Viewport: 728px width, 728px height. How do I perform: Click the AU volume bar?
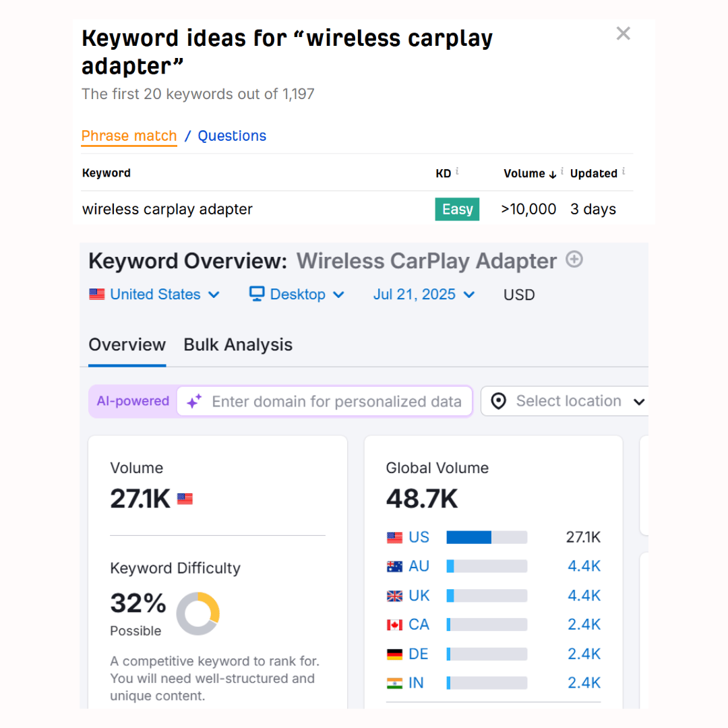click(x=487, y=566)
